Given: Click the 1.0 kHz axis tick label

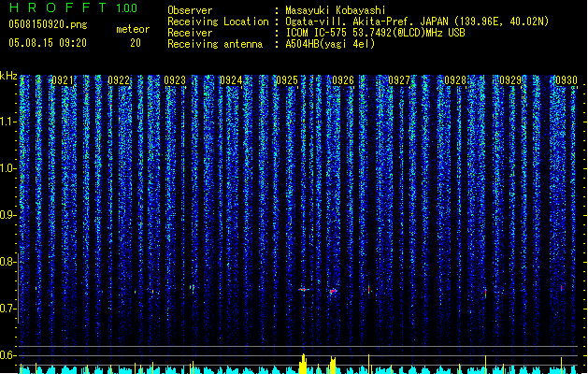Looking at the screenshot, I should click(8, 168).
